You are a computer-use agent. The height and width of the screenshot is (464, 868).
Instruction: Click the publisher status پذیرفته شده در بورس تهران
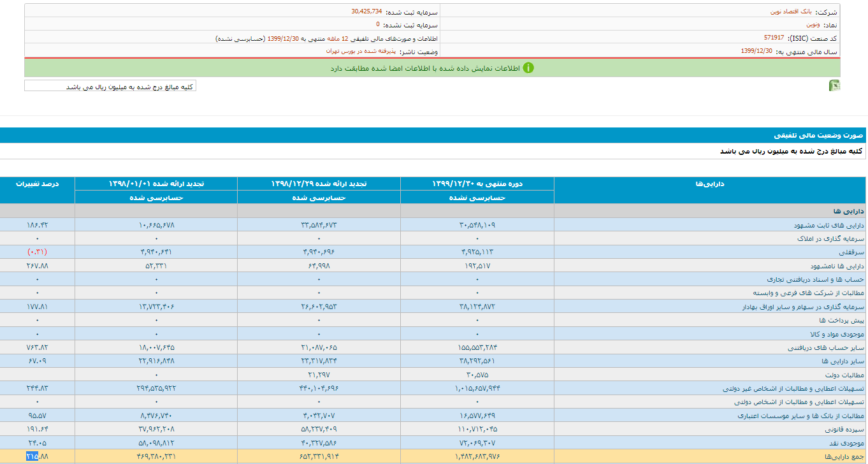coord(361,51)
